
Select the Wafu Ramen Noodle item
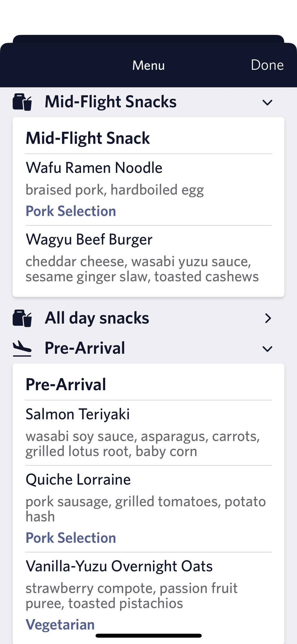[x=148, y=189]
